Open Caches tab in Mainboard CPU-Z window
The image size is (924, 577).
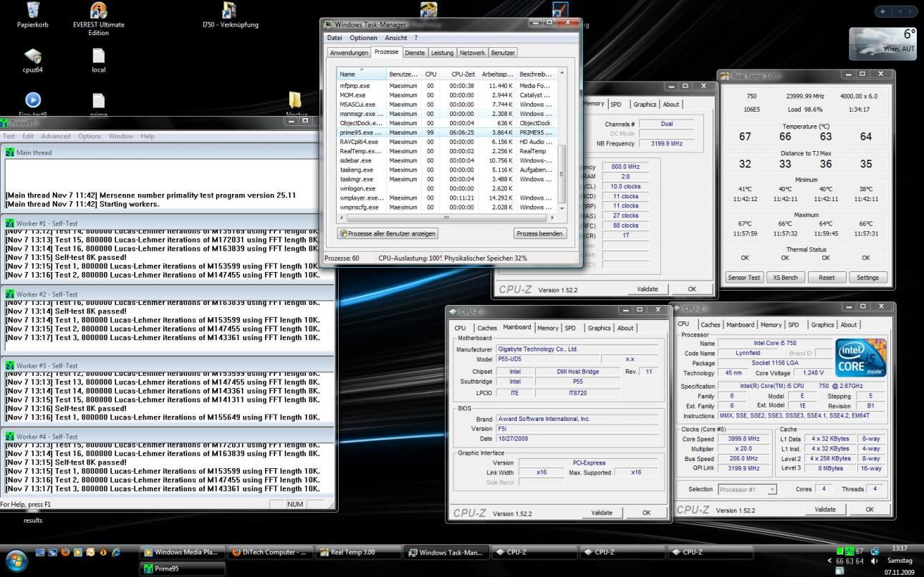[486, 328]
